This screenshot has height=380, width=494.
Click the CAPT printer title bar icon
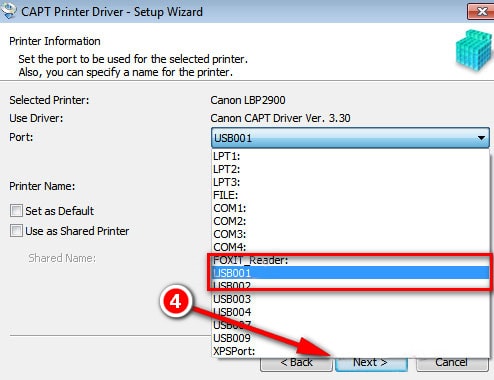point(9,11)
